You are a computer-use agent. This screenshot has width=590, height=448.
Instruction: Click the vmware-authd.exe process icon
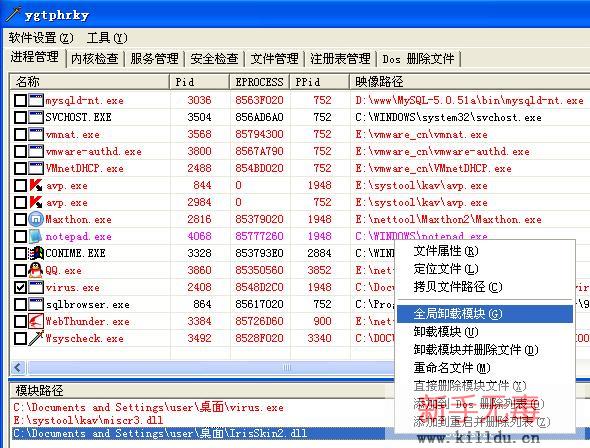pos(36,151)
